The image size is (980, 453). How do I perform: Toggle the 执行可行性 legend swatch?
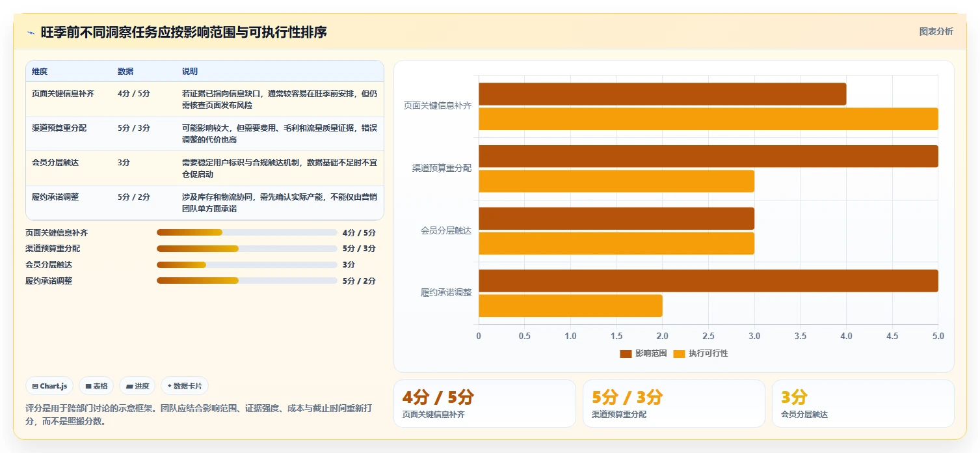click(679, 353)
